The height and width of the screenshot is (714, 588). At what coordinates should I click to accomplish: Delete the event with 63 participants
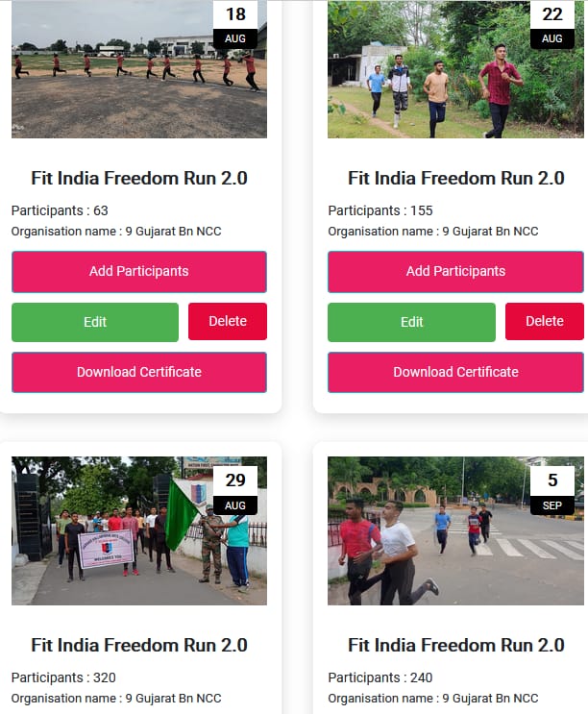[228, 322]
